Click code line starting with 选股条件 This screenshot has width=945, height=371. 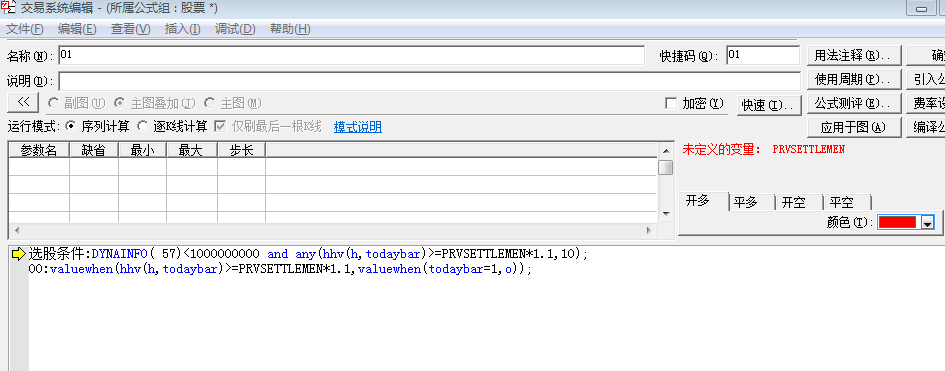[307, 254]
